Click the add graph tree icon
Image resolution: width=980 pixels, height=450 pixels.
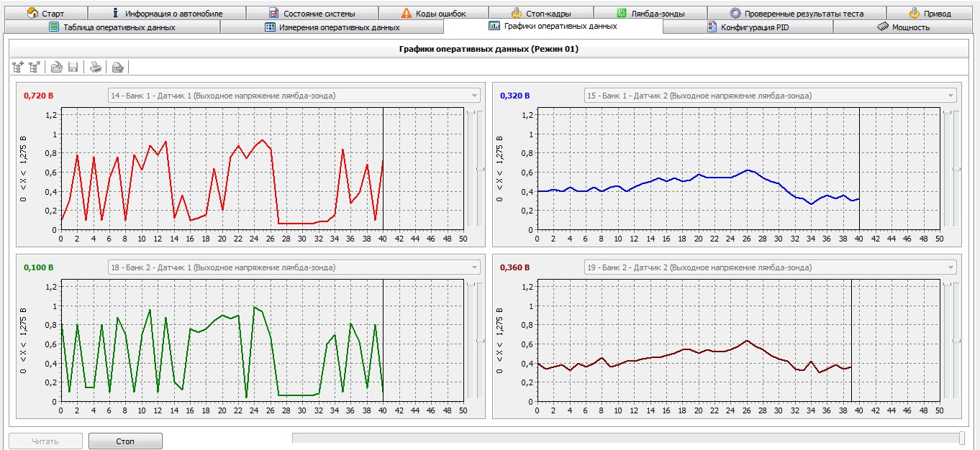tap(18, 67)
